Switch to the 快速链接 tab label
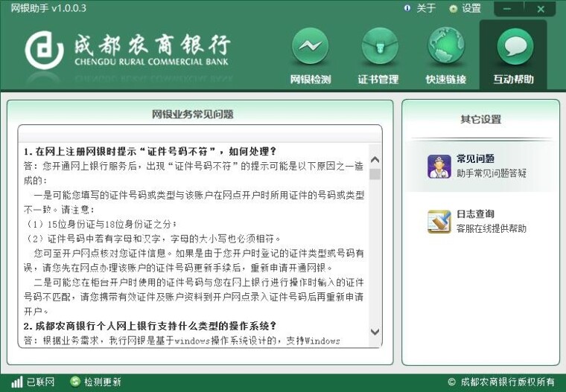This screenshot has height=392, width=566. point(446,79)
